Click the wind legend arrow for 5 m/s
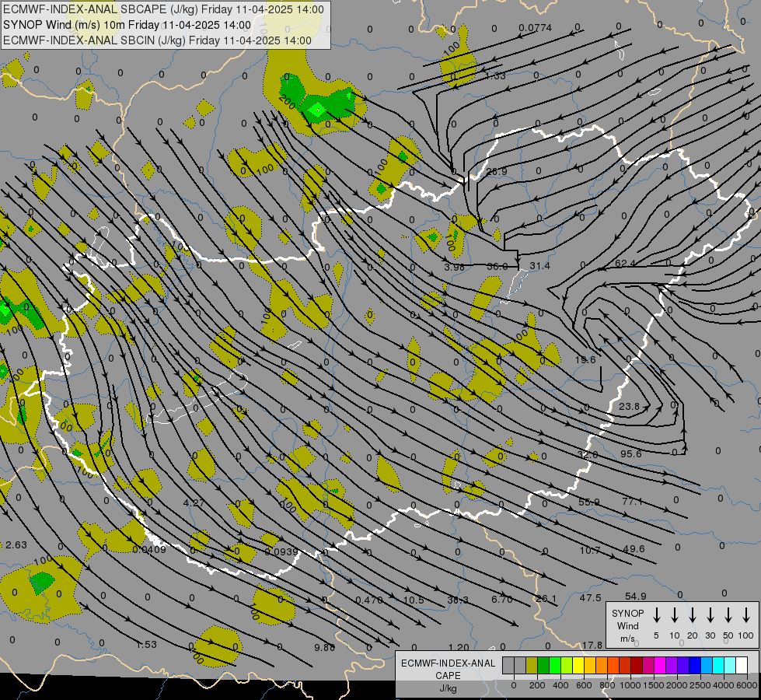This screenshot has width=761, height=700. [656, 615]
